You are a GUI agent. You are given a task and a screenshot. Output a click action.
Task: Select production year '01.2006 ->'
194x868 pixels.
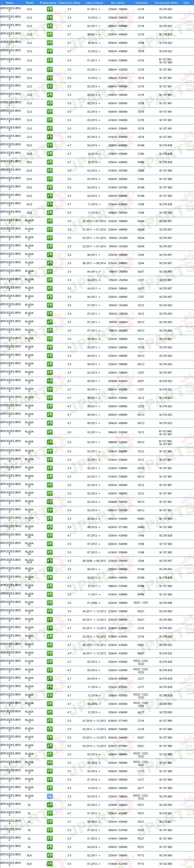coord(94,603)
